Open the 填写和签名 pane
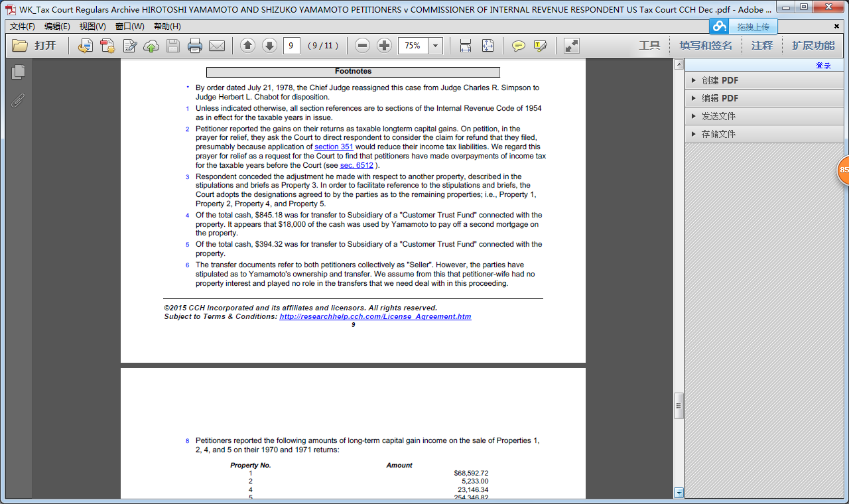The width and height of the screenshot is (849, 504). (x=706, y=46)
